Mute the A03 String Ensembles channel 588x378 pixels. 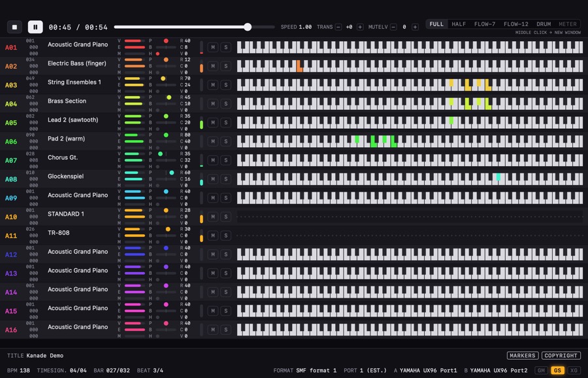213,85
